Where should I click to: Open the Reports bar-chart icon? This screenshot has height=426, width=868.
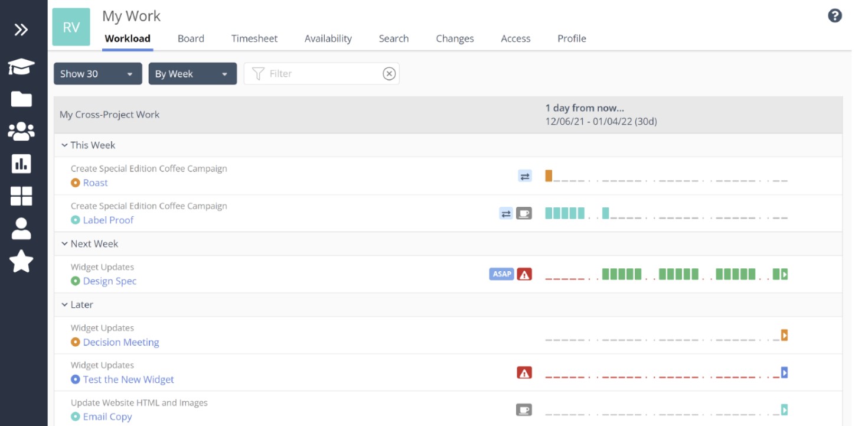[21, 164]
